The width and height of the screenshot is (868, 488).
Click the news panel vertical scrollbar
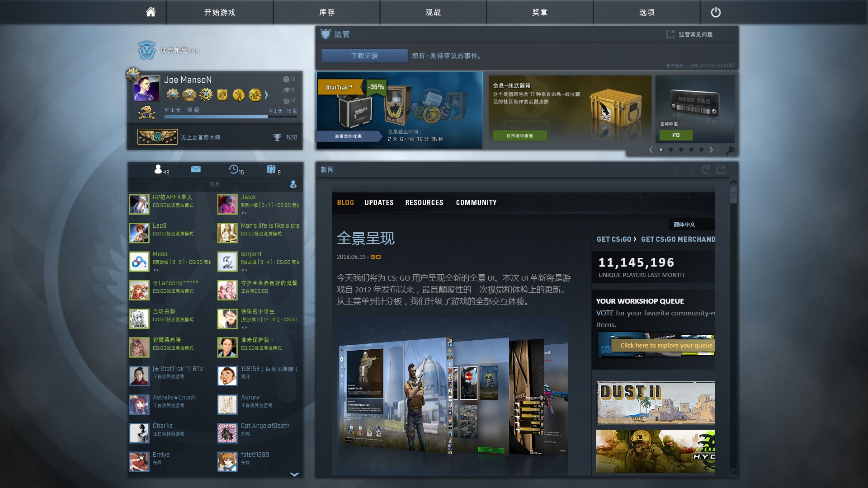(733, 195)
